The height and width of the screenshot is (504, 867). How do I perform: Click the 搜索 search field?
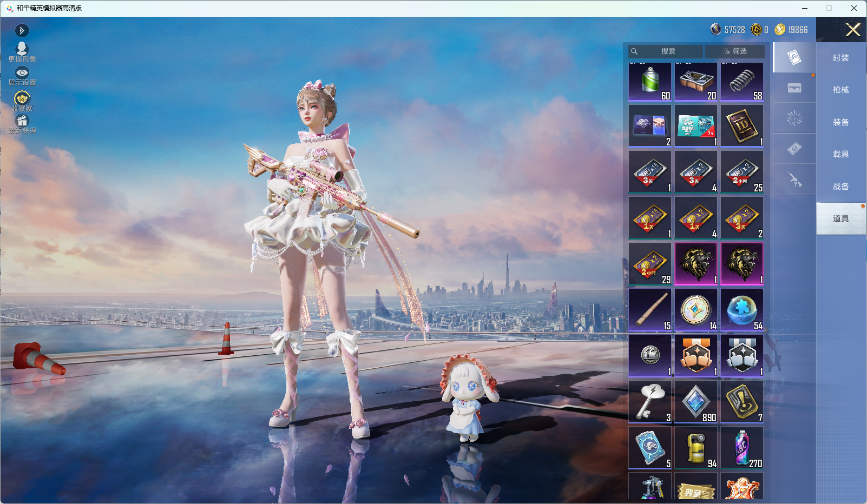click(666, 51)
